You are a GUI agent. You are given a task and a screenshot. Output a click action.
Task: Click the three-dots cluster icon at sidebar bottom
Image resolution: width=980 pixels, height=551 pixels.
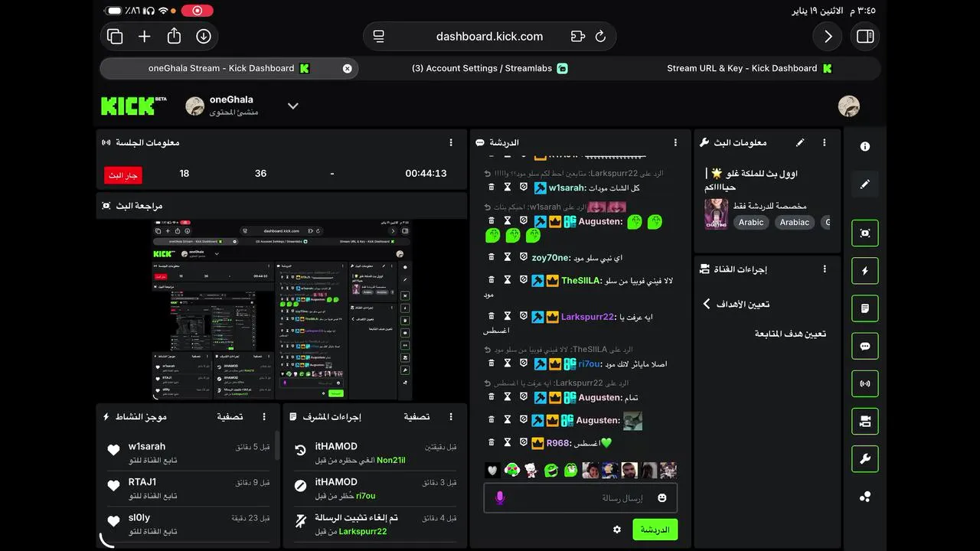point(865,497)
